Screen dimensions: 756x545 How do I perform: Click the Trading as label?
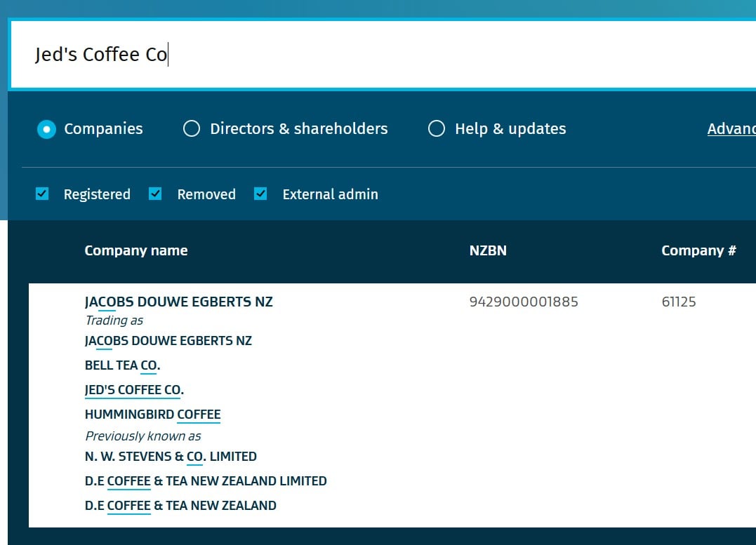(114, 321)
